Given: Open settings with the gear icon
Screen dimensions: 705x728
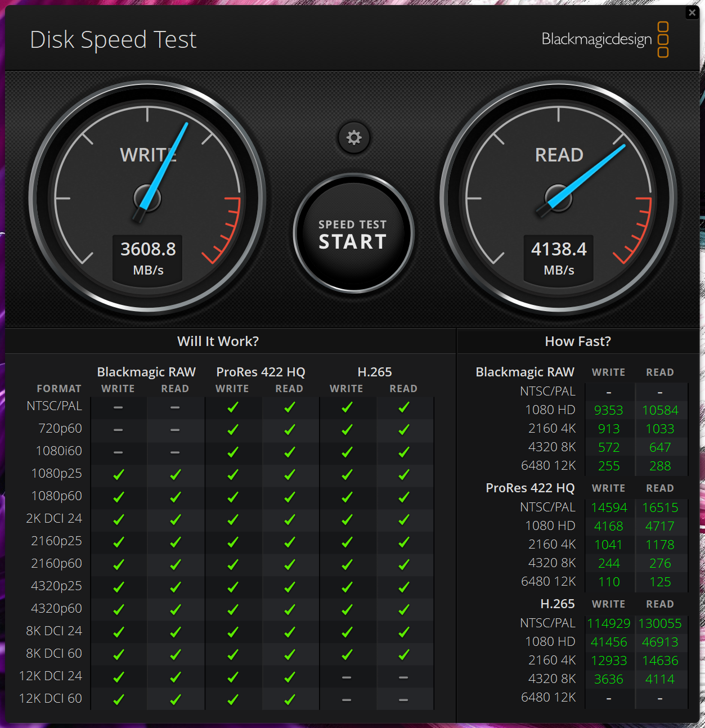Looking at the screenshot, I should point(354,137).
